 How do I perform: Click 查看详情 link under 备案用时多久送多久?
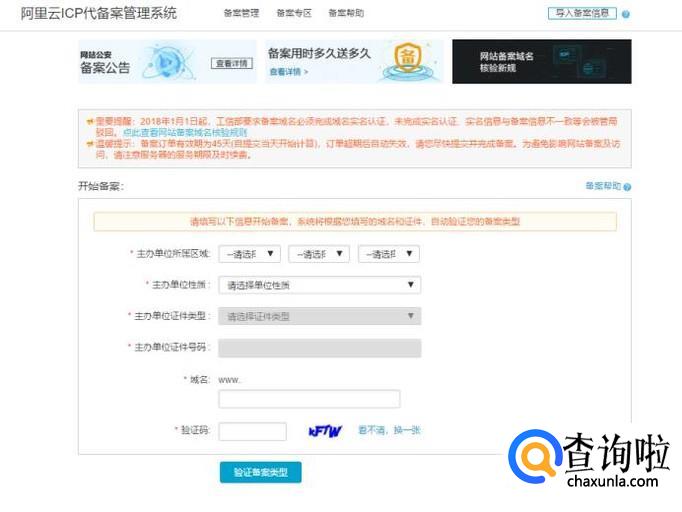288,72
